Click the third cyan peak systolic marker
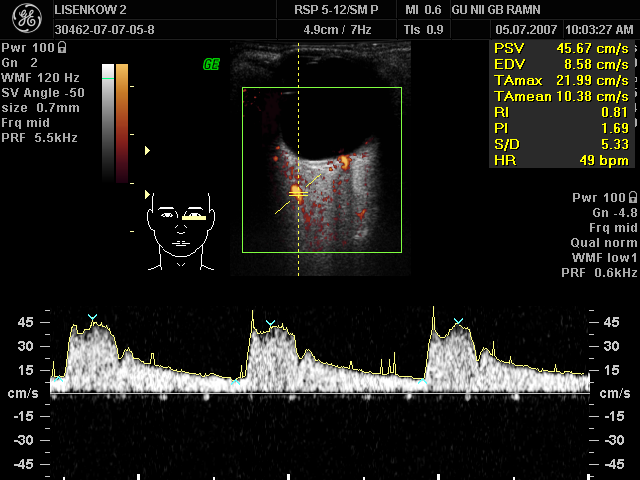The image size is (640, 480). pyautogui.click(x=458, y=322)
